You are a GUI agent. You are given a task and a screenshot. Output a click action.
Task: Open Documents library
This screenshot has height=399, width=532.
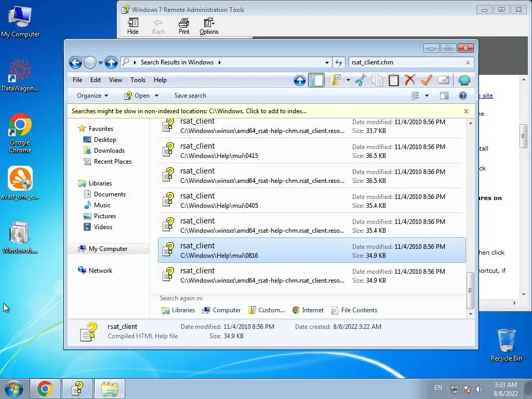click(x=110, y=194)
